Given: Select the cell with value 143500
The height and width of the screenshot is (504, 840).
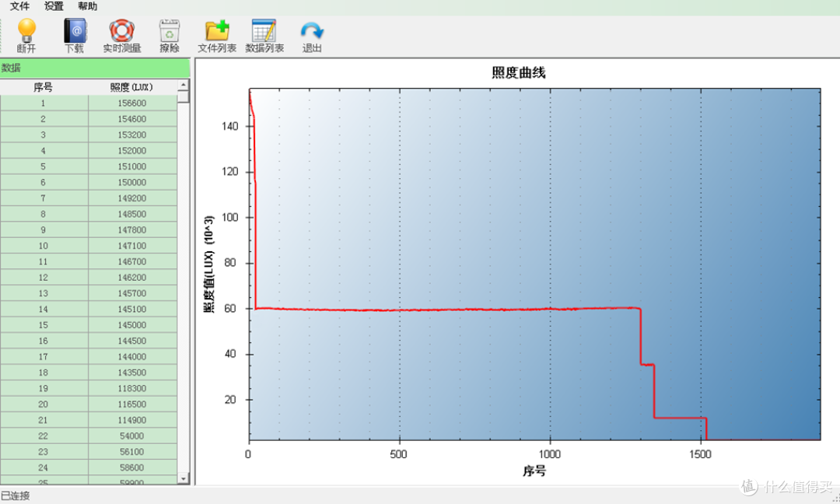Looking at the screenshot, I should 132,373.
